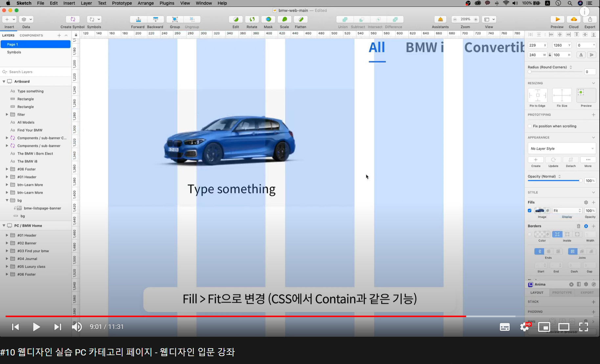Viewport: 600px width, 364px height.
Task: Click the Preview play icon in toolbar
Action: tap(557, 19)
